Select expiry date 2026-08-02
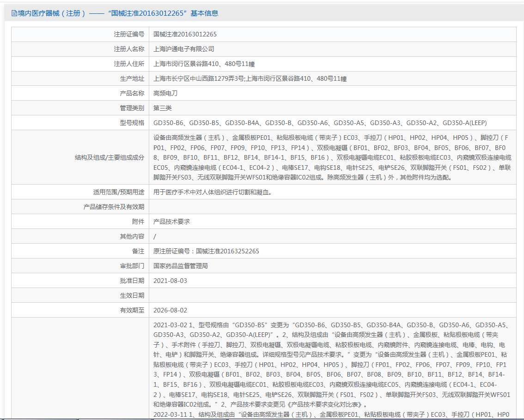Screen dimensions: 524x420 tap(170, 310)
